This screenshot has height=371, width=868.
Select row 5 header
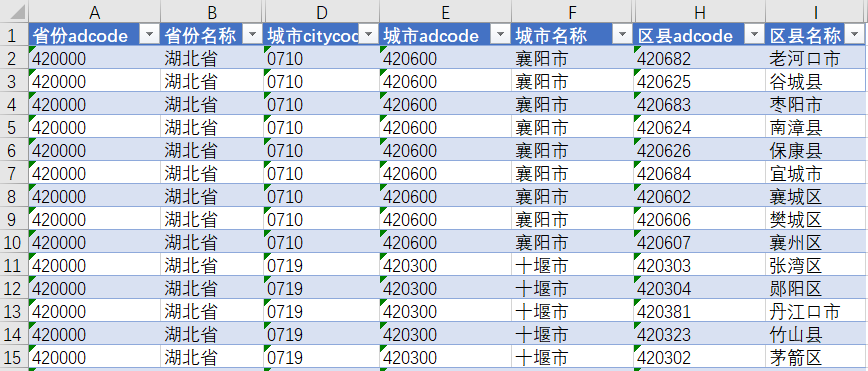14,127
